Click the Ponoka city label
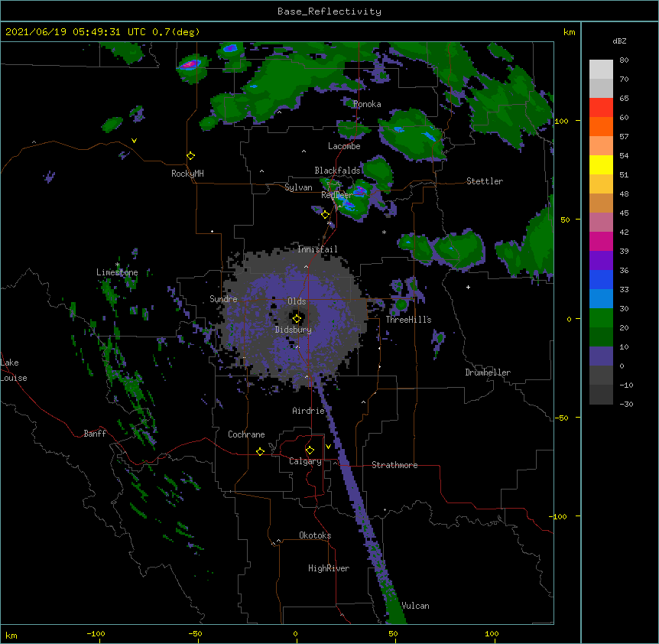The image size is (659, 644). [367, 104]
